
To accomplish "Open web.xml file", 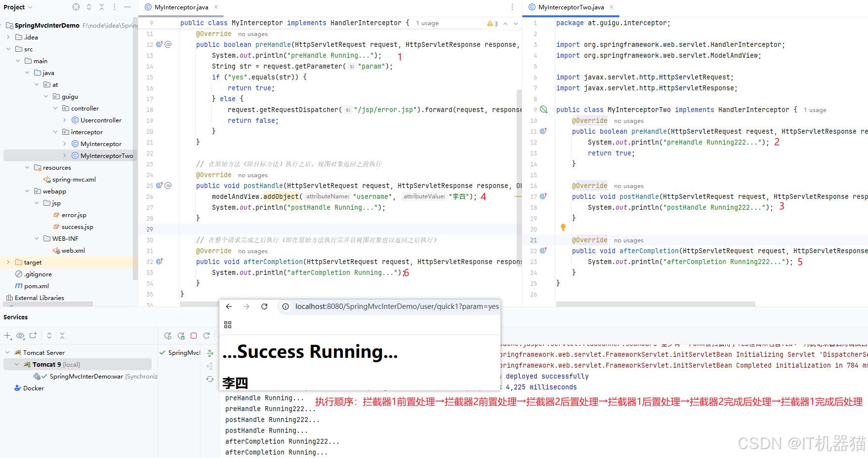I will (x=73, y=250).
